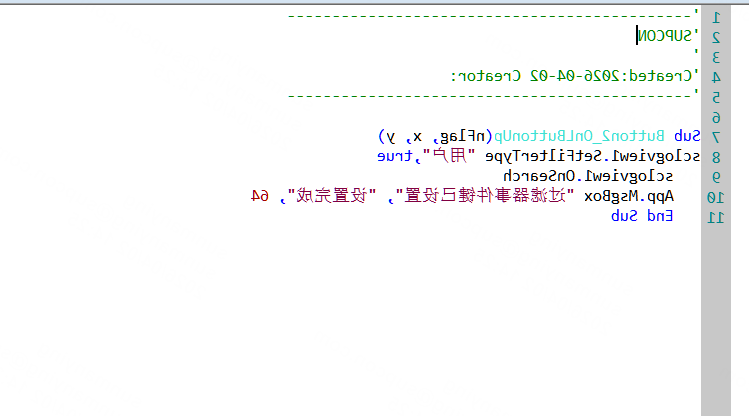Click the 'Created:2026-04-02 comment text
The image size is (749, 416).
tap(615, 76)
